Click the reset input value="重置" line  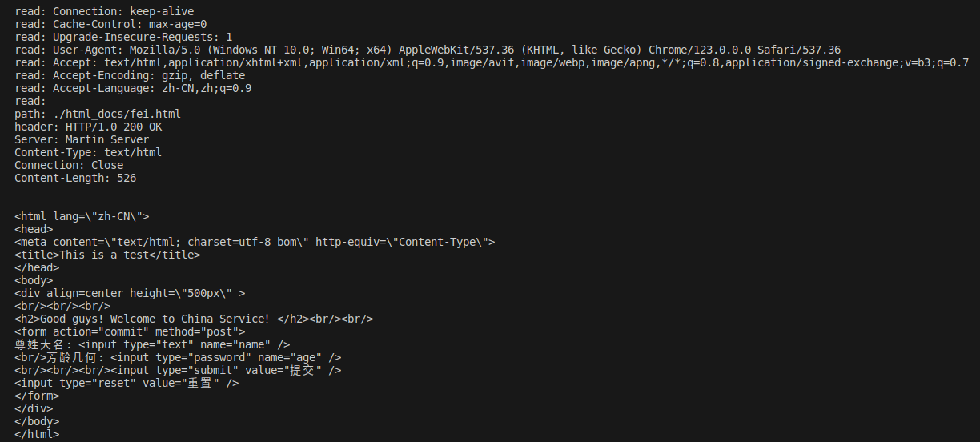coord(127,383)
